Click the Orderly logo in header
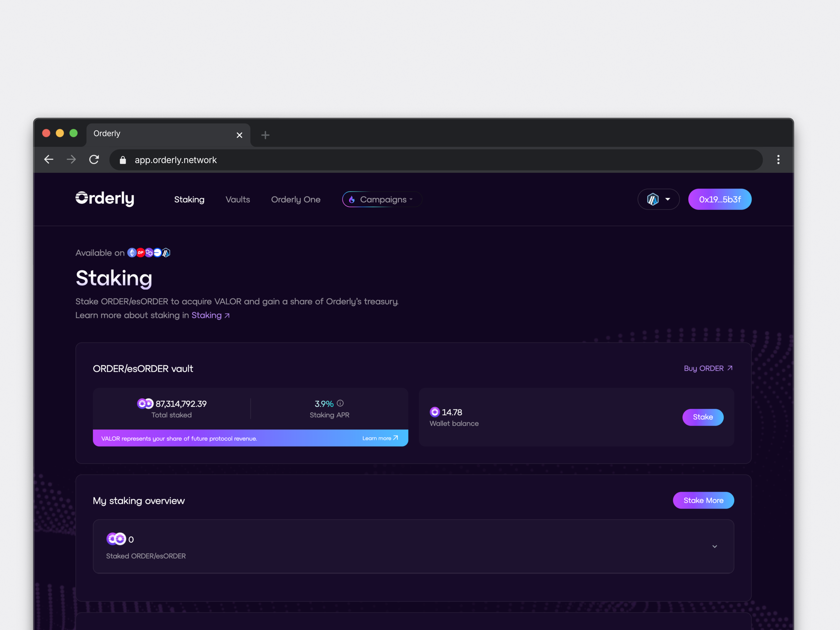 (x=105, y=199)
